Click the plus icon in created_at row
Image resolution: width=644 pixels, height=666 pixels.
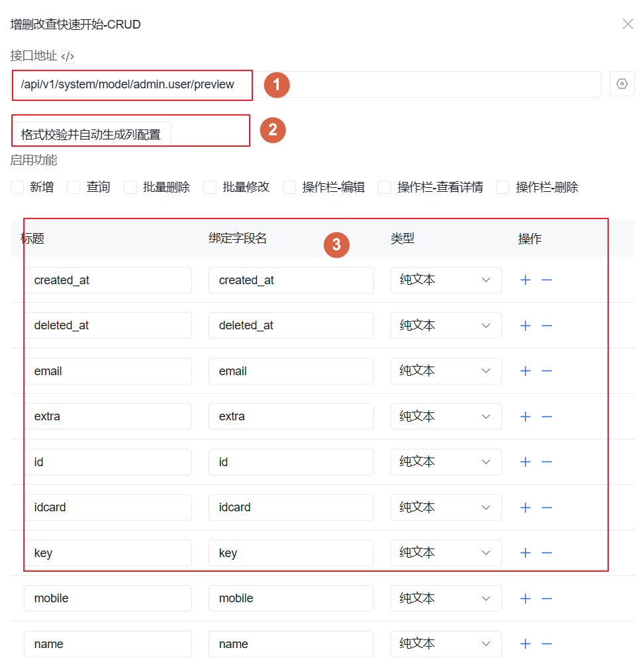pos(525,280)
